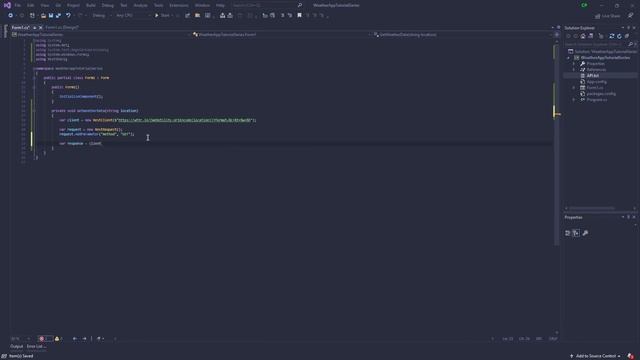The height and width of the screenshot is (360, 640).
Task: Open the Debug configuration dropdown
Action: 101,16
